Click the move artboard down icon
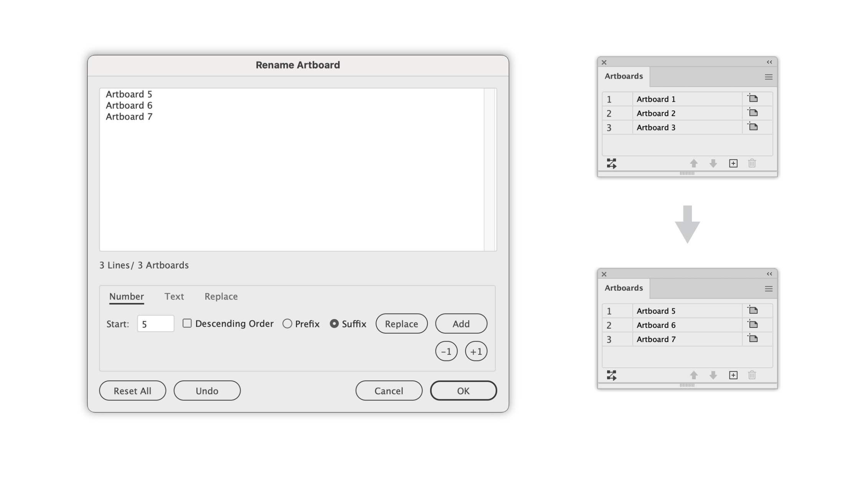Screen dimensions: 868x487 coord(714,163)
